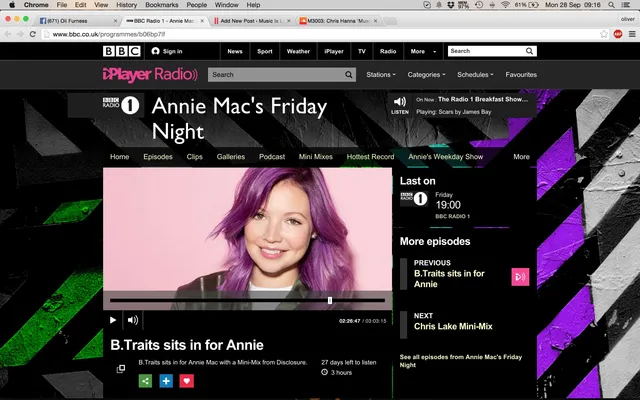Expand the Schedules dropdown
Screen dimensions: 640x400
(x=475, y=75)
